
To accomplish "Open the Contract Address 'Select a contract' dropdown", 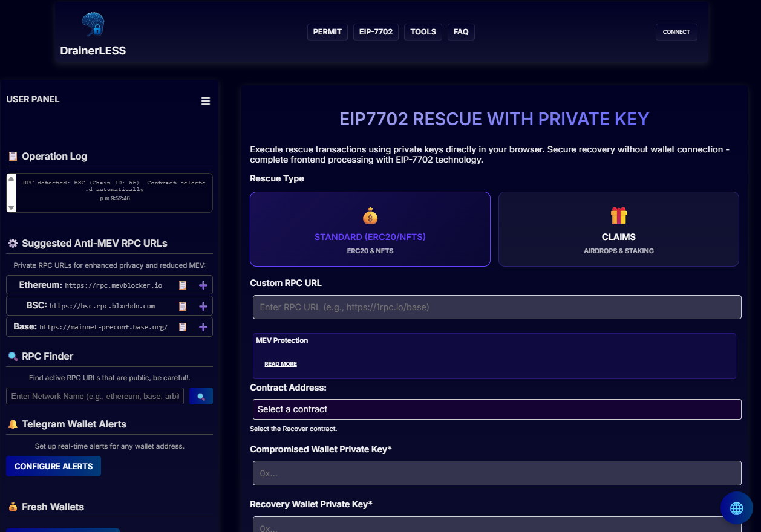I will 497,409.
